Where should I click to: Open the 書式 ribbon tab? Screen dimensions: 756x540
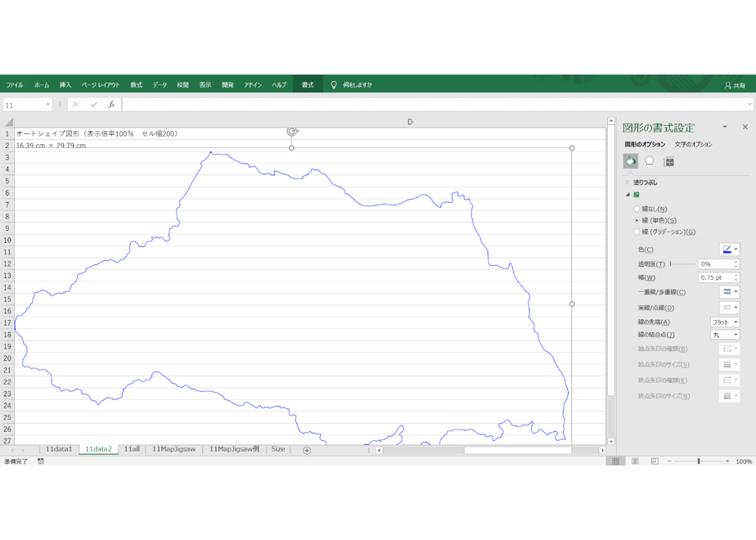coord(308,85)
